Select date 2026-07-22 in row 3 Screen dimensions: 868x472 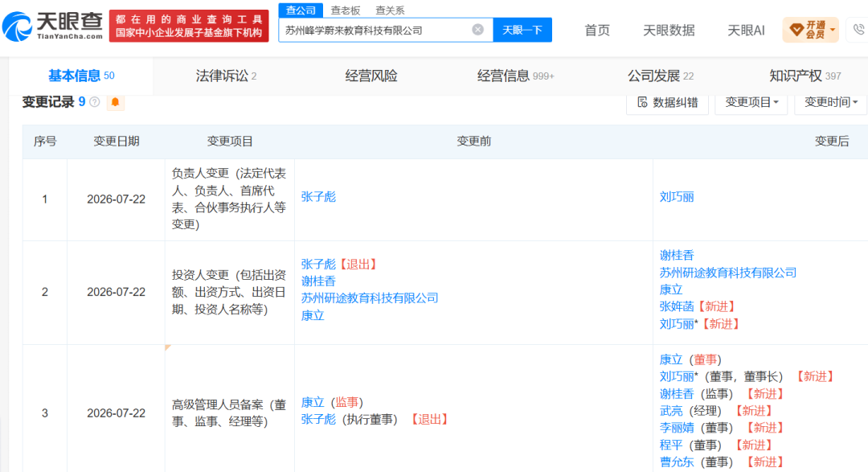point(117,413)
